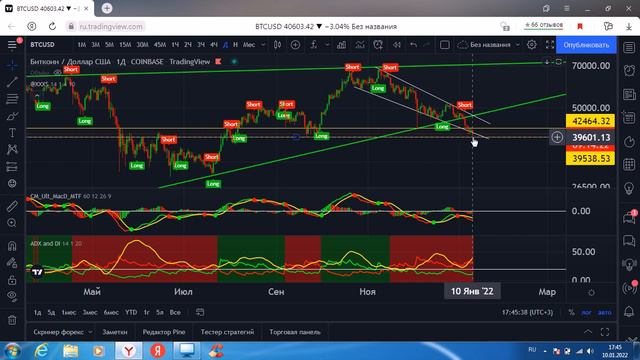This screenshot has height=360, width=640.
Task: Open the time zone 17:45:38 (UTC+3) menu
Action: 527,312
